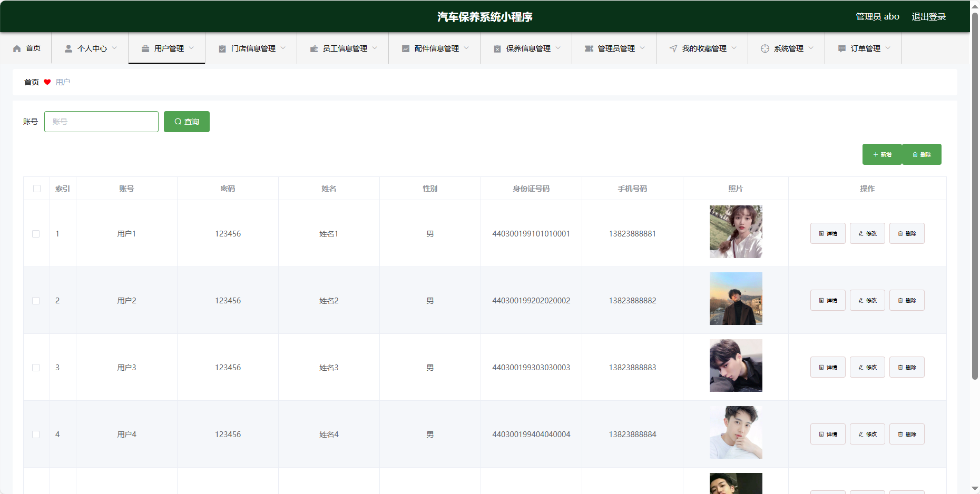
Task: Click the clipboard icon beside 保养信息管理
Action: (497, 48)
